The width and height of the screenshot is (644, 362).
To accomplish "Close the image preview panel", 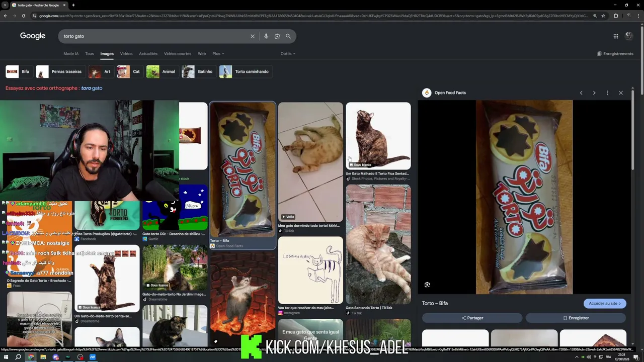I will coord(621,93).
